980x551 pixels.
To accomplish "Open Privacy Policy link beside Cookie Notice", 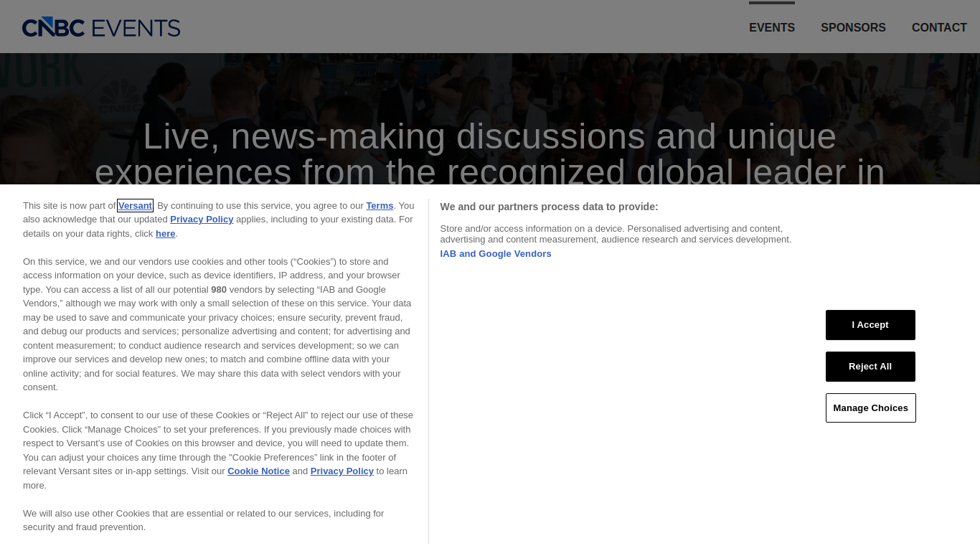I will [x=342, y=471].
